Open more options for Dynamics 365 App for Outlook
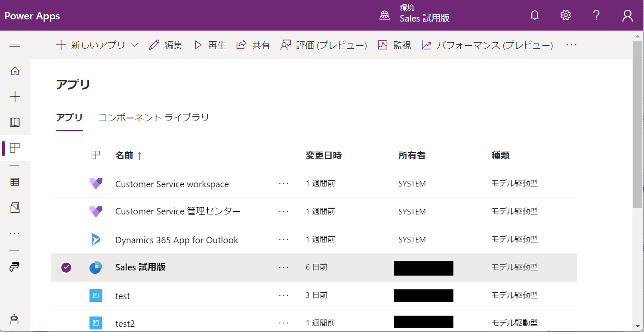Screen dimensions: 644x332 click(283, 239)
